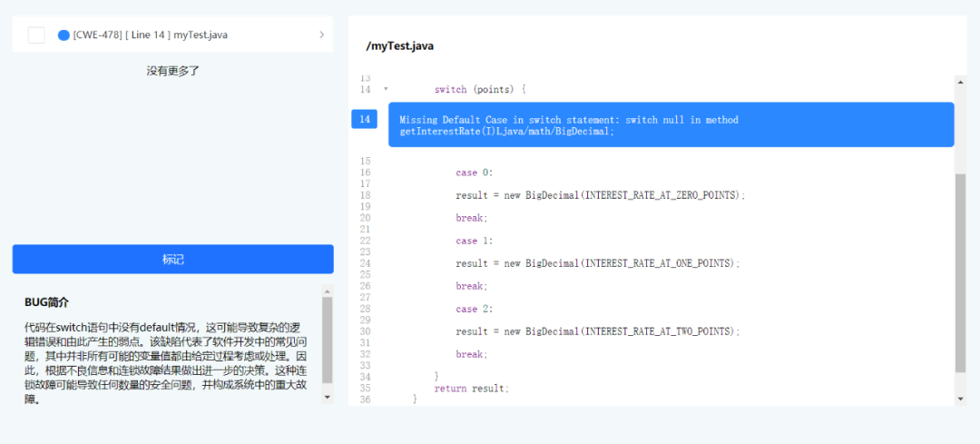
Task: Expand the CWE-478 row chevron arrow
Action: click(x=321, y=35)
